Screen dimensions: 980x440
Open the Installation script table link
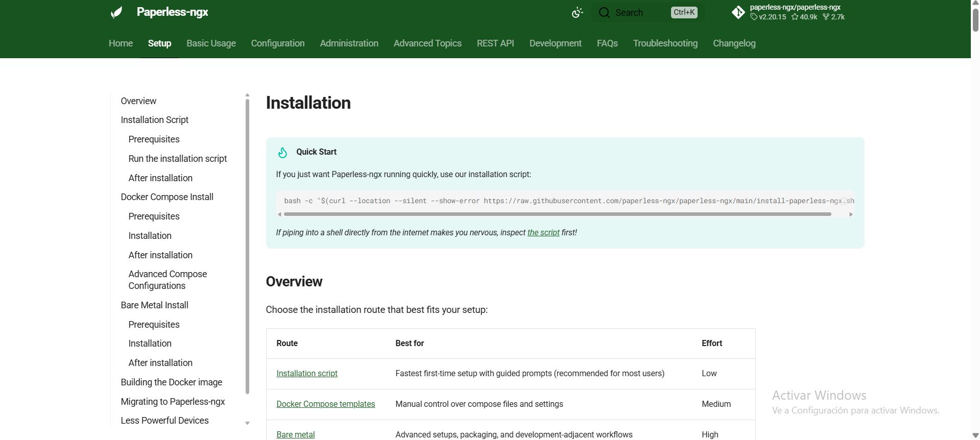pyautogui.click(x=307, y=374)
